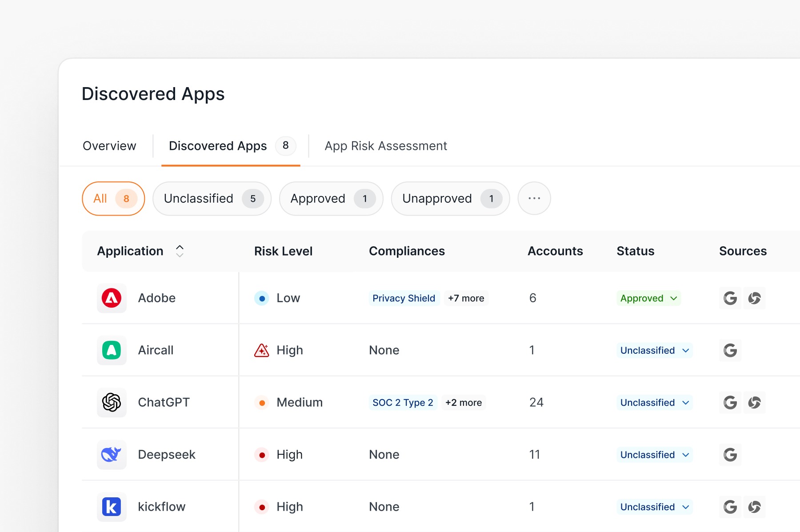Select the All filter chip
Screen dimensions: 800x532
point(113,198)
